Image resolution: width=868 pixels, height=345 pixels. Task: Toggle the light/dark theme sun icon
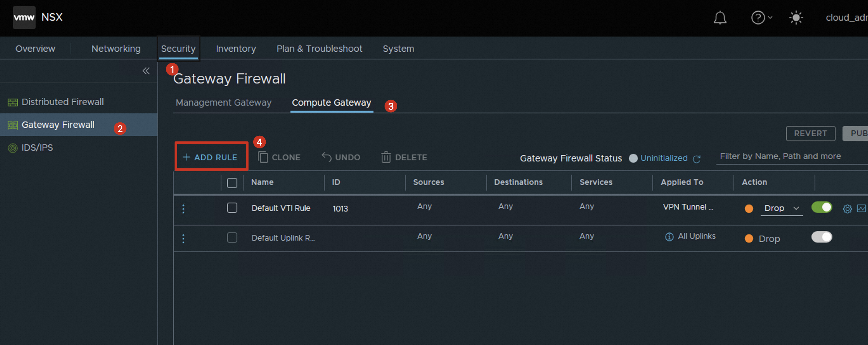[796, 17]
